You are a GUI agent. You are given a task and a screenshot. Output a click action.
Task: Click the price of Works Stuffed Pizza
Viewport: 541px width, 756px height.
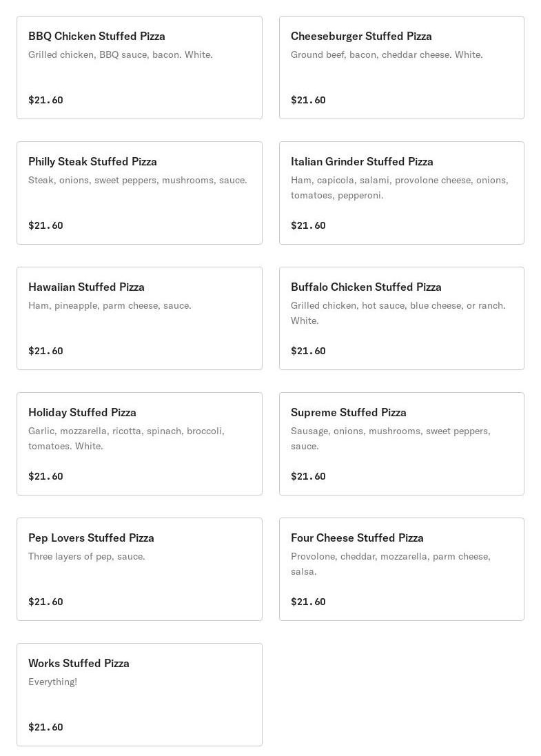click(x=45, y=727)
